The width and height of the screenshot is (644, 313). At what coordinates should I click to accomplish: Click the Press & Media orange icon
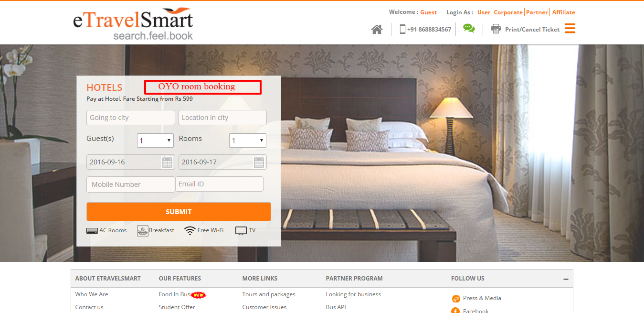(456, 299)
